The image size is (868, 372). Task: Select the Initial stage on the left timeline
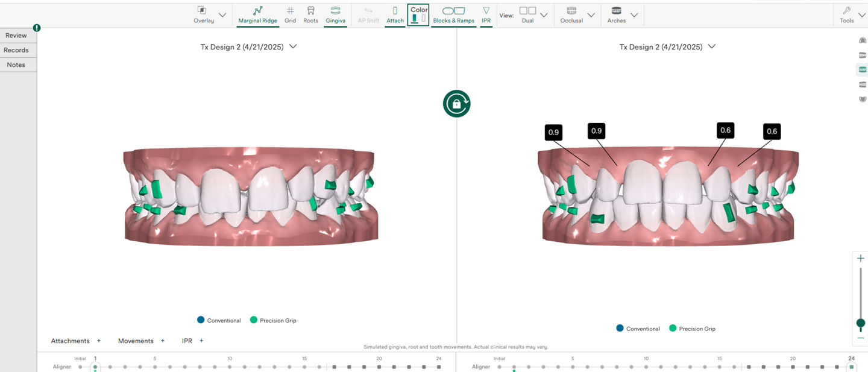[80, 367]
